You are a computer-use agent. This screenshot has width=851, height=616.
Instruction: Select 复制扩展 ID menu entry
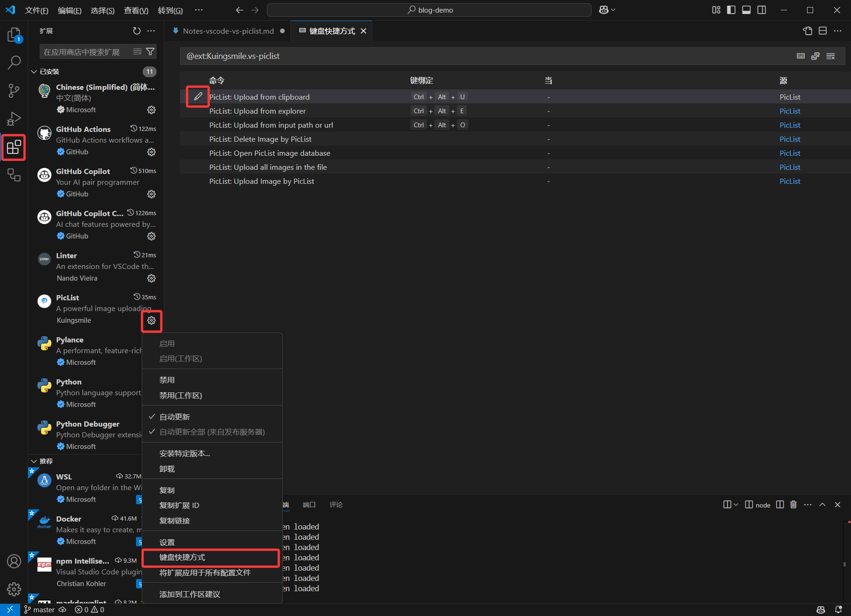coord(212,505)
